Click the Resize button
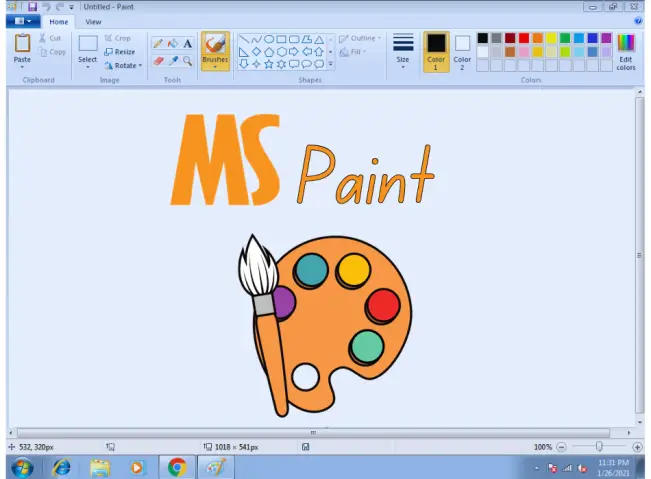Viewport: 651px width, 479px height. (x=119, y=52)
